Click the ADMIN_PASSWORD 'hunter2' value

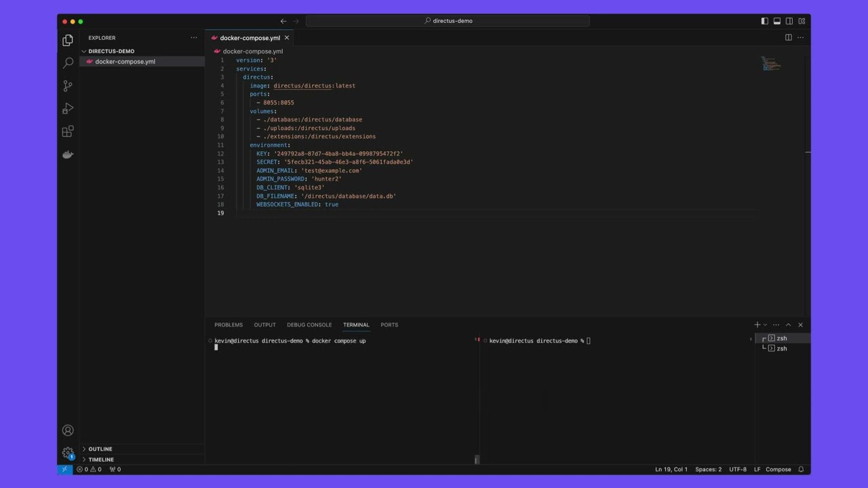click(x=326, y=179)
